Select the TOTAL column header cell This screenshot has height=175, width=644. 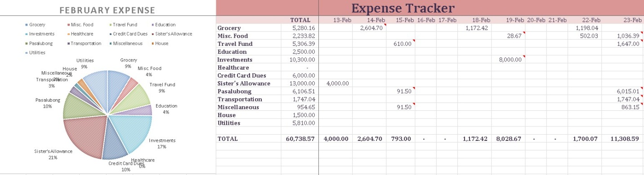tap(300, 20)
